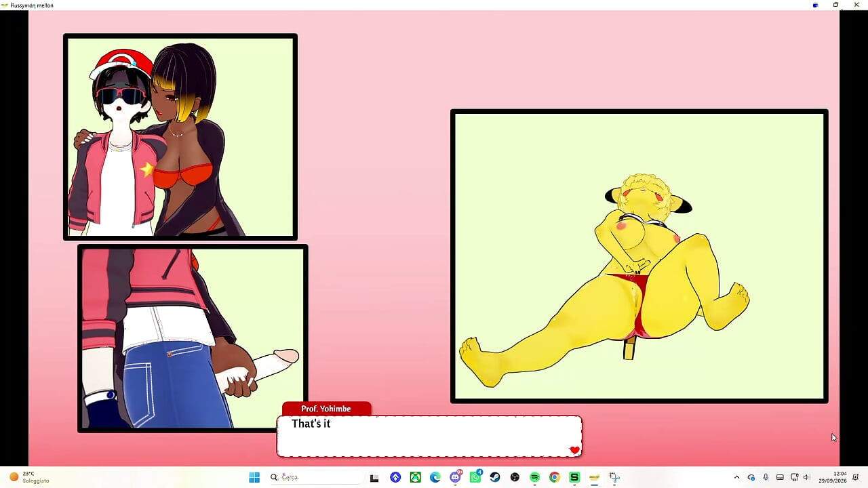
Task: Open Microsoft Edge from the taskbar
Action: pyautogui.click(x=435, y=477)
